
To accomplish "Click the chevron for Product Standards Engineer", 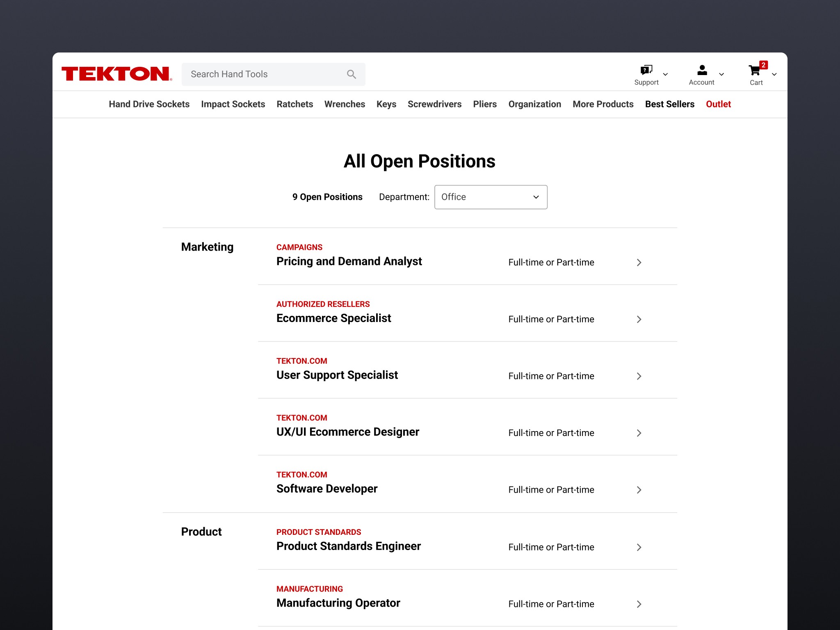I will (639, 547).
